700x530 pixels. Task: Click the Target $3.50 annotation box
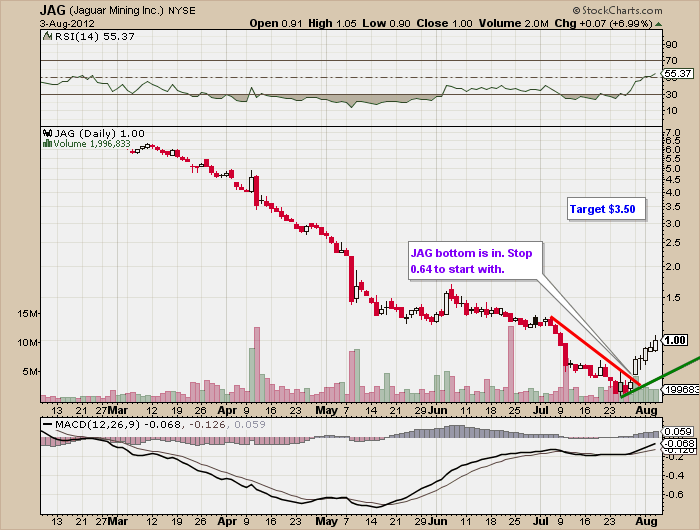[x=606, y=209]
